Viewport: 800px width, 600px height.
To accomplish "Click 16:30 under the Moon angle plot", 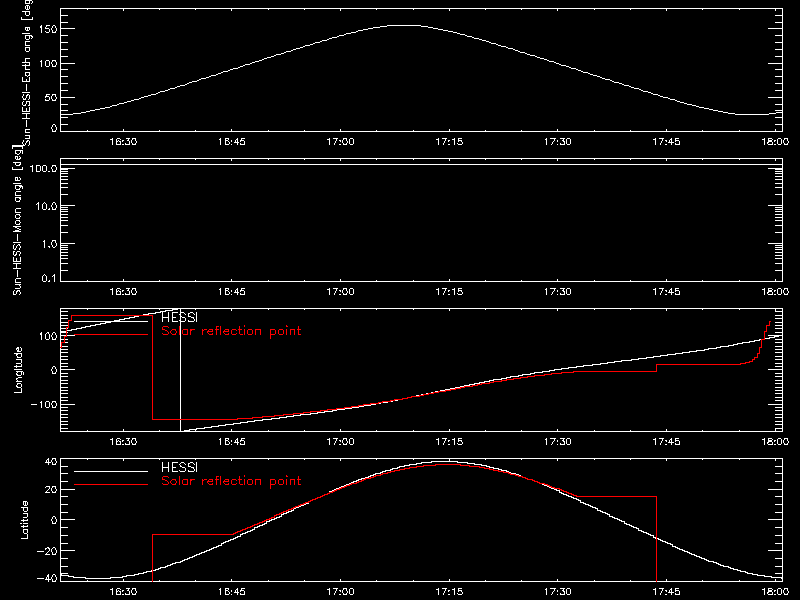I will pos(123,291).
